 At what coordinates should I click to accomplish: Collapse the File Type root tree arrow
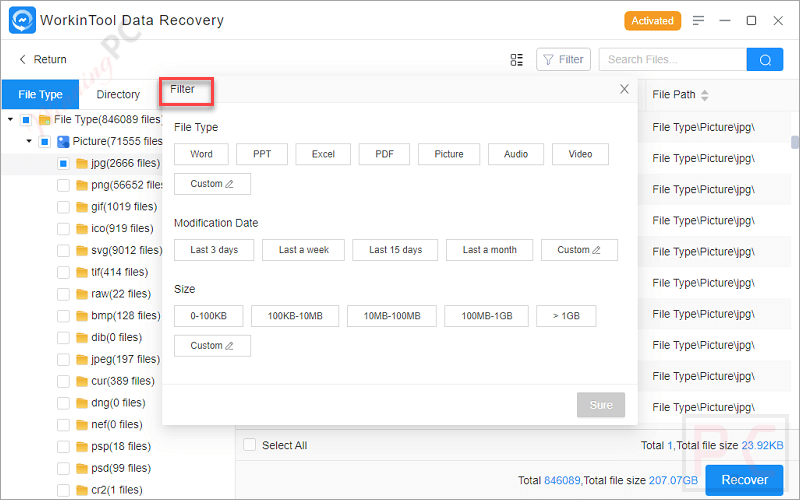pos(10,119)
